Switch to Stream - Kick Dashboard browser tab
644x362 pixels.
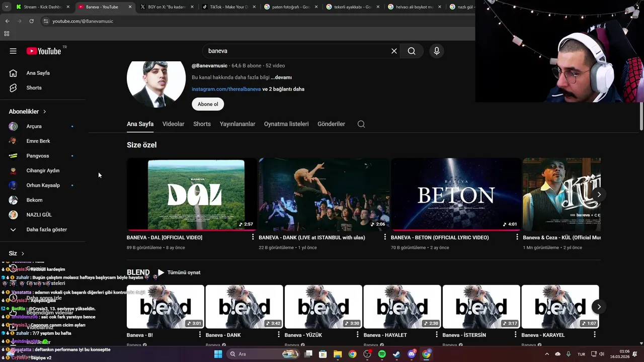click(43, 7)
